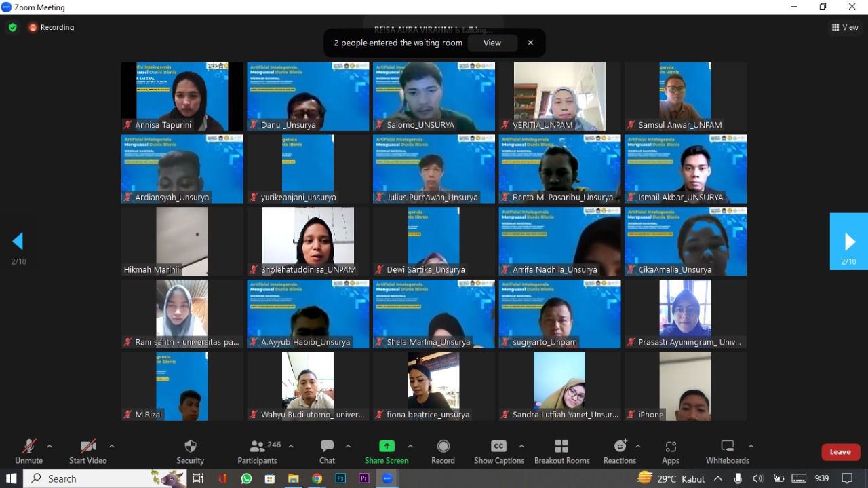Click View in waiting room notification
The image size is (868, 488).
(492, 43)
